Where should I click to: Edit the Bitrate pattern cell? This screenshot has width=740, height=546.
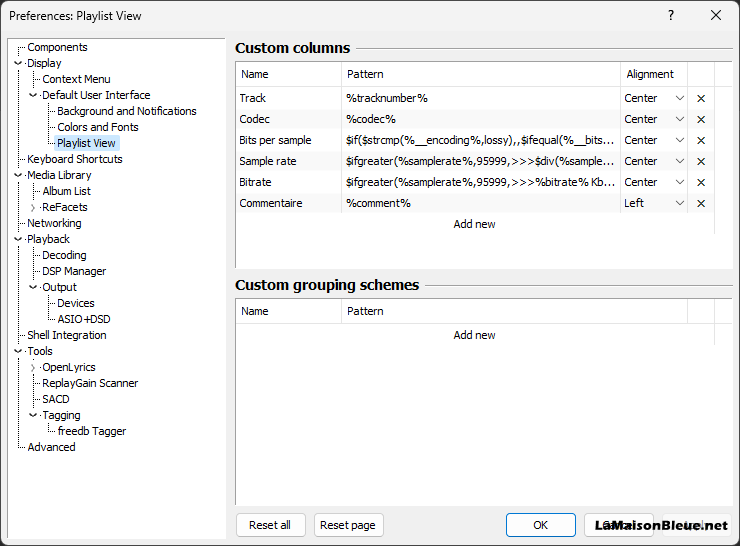[x=480, y=182]
